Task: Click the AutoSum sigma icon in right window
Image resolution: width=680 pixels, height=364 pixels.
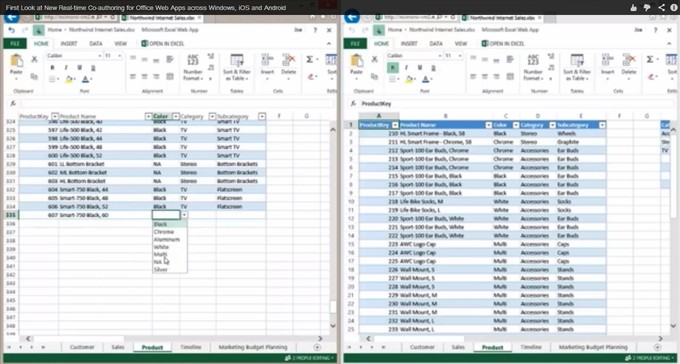Action: pos(650,59)
